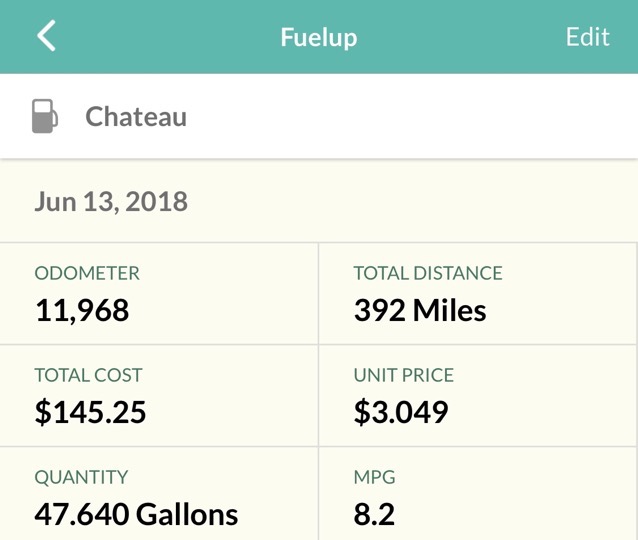Screen dimensions: 638x540
Task: Select the Chateau vehicle row
Action: 319,116
